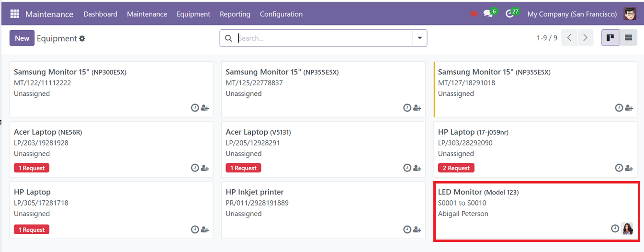The width and height of the screenshot is (644, 252).
Task: Create a New equipment record
Action: pyautogui.click(x=22, y=38)
